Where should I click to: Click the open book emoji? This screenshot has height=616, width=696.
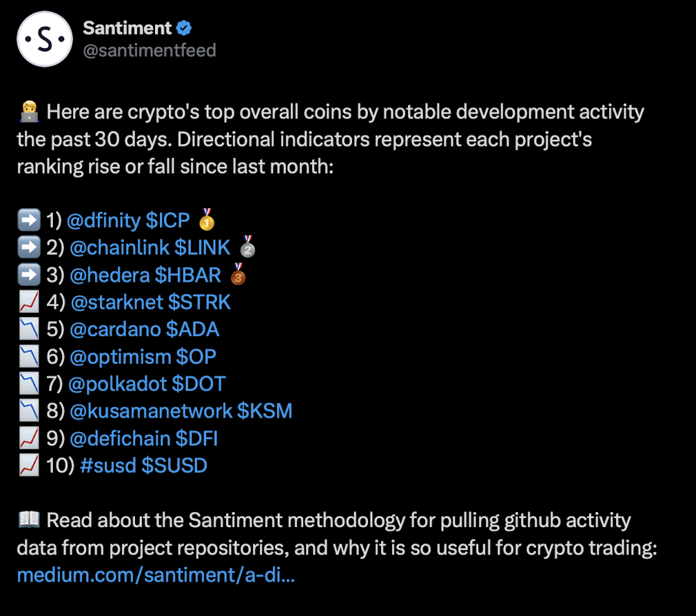(x=29, y=520)
